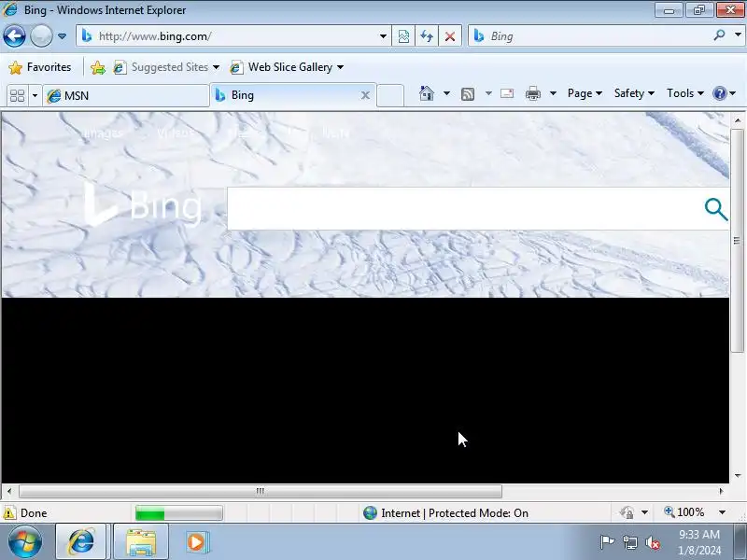The width and height of the screenshot is (747, 560).
Task: Open recent pages dropdown beside navigation buttons
Action: pos(62,36)
